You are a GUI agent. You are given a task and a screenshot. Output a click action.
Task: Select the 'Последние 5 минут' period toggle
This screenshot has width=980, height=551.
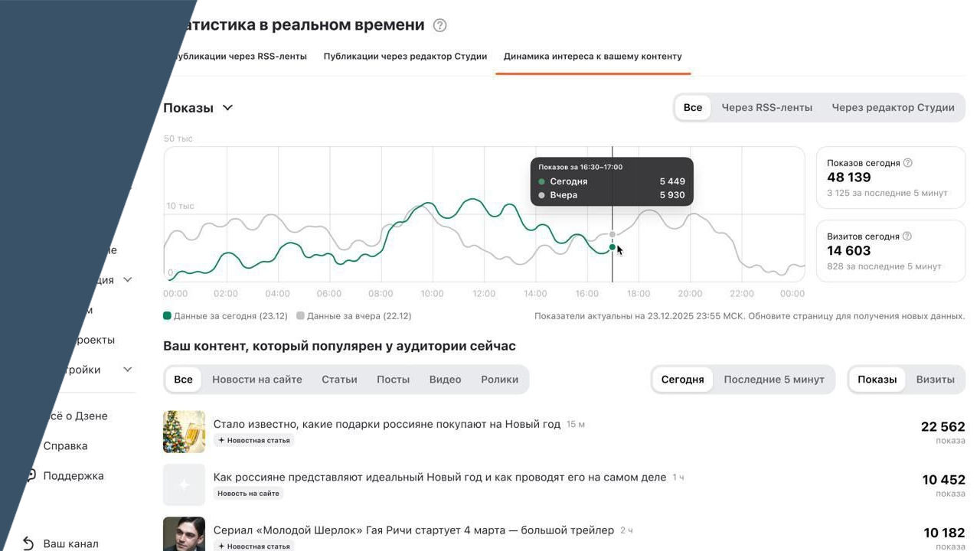point(773,380)
